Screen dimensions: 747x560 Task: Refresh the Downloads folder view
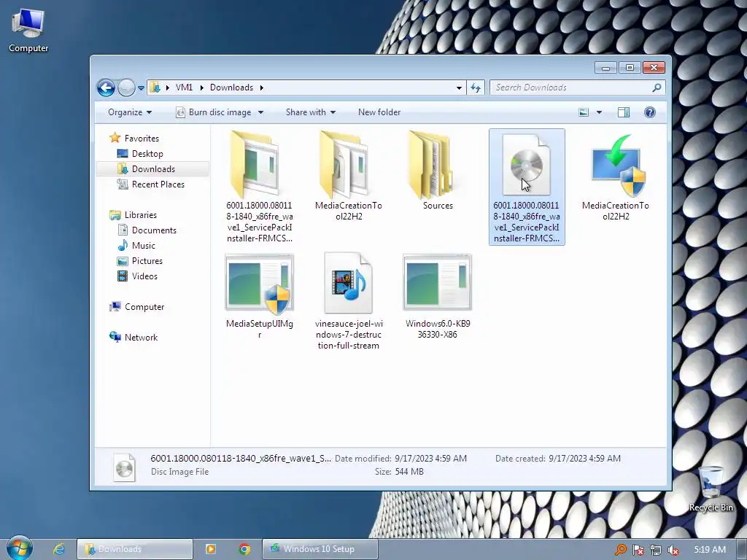tap(476, 87)
